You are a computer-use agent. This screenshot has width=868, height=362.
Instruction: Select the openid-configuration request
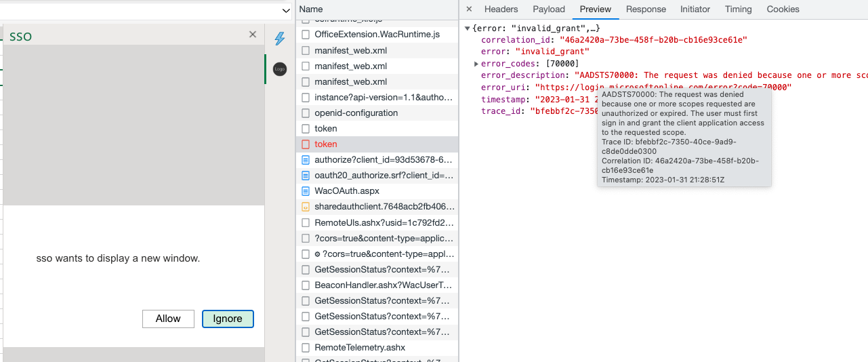[377, 113]
